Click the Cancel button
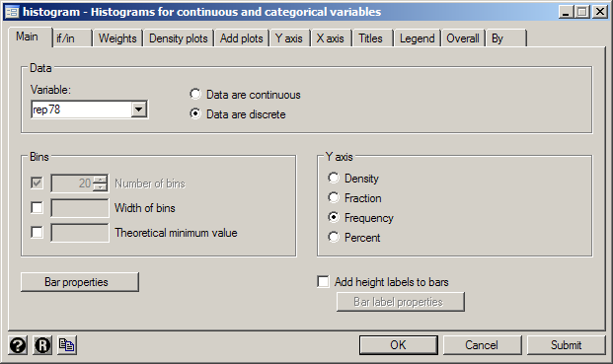Screen dimensions: 613x364 [482, 345]
